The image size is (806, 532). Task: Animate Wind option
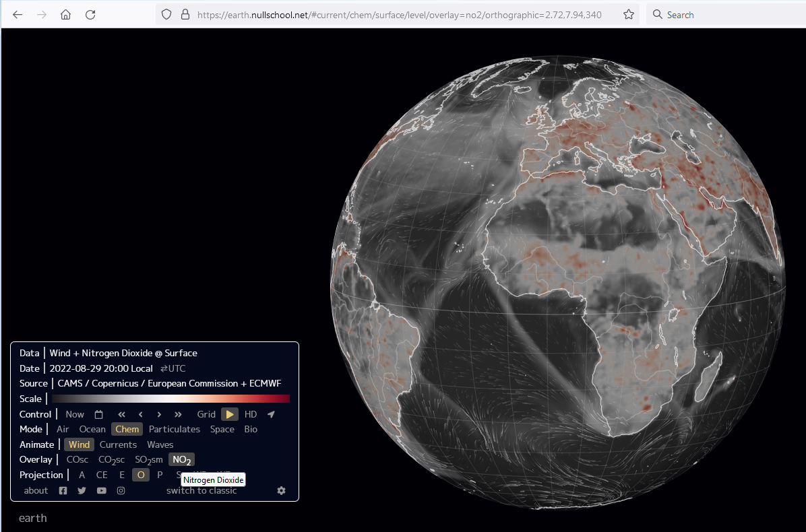[79, 444]
